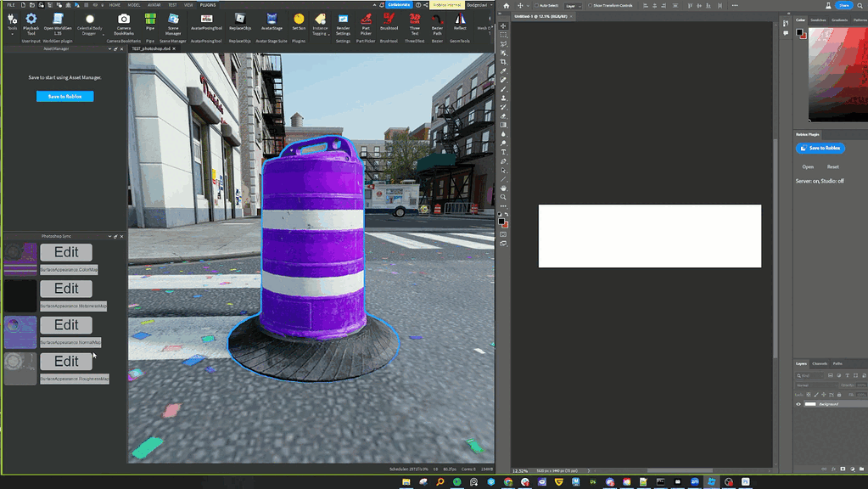Check Show Transform Controls
This screenshot has width=868, height=489.
pyautogui.click(x=589, y=5)
